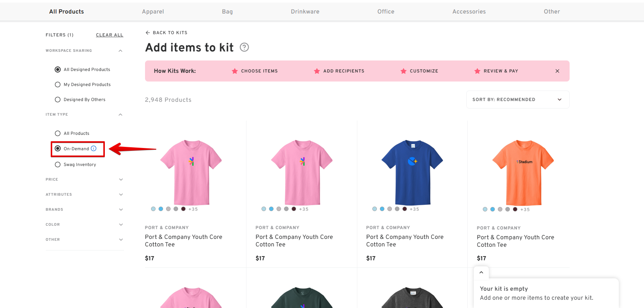Open the second pink tee thumbnail
Viewport: 644px width, 308px height.
(x=302, y=172)
